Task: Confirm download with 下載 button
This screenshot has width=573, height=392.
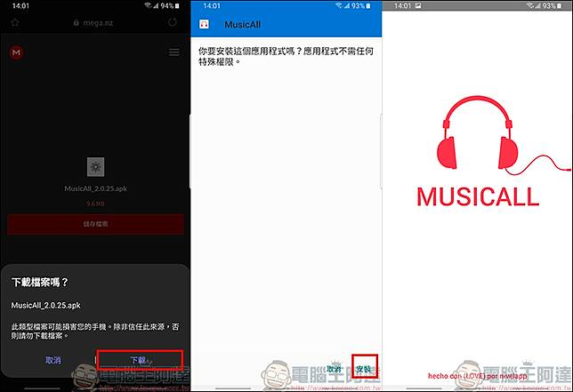Action: click(140, 360)
